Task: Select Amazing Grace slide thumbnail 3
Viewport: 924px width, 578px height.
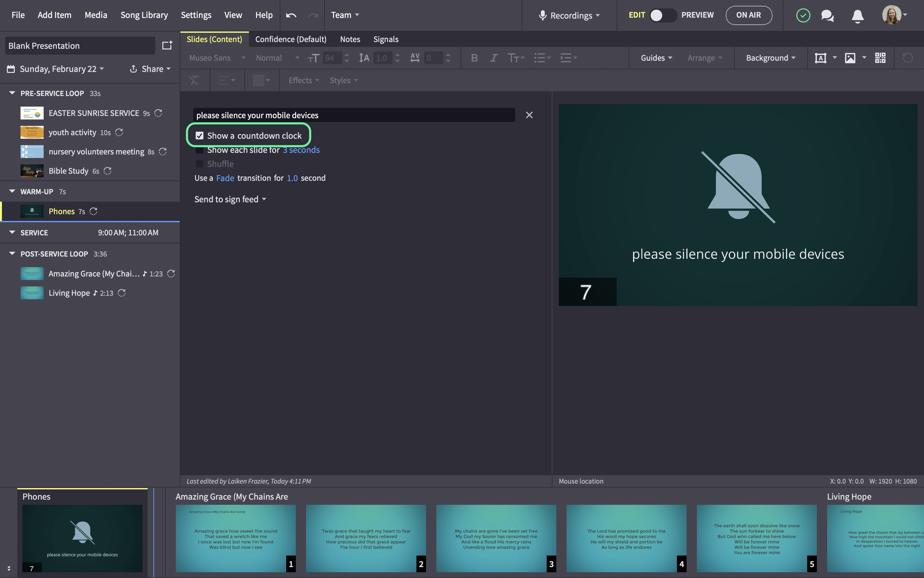Action: click(496, 538)
